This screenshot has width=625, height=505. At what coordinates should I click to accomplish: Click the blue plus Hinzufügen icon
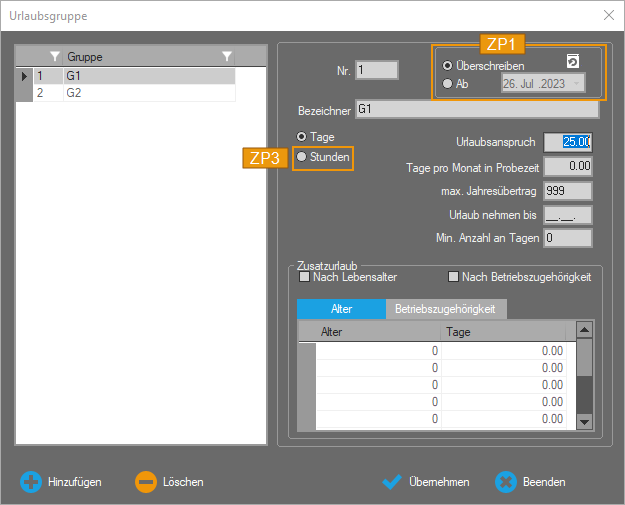click(x=31, y=482)
